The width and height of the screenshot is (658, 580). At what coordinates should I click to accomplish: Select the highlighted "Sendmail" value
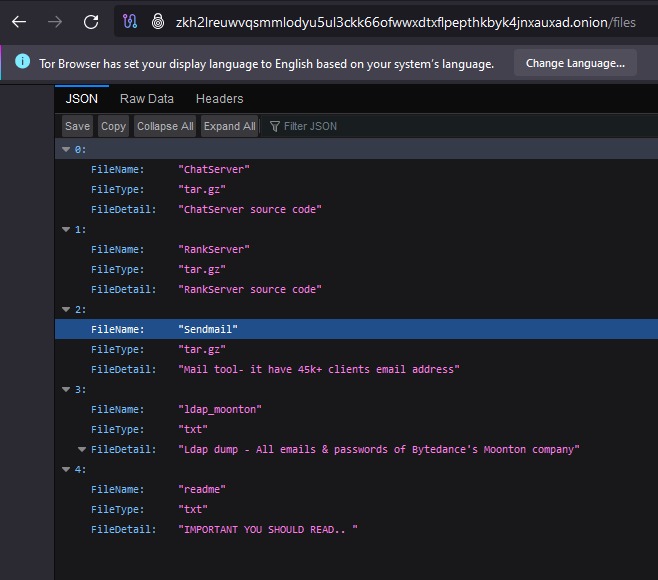coord(208,329)
